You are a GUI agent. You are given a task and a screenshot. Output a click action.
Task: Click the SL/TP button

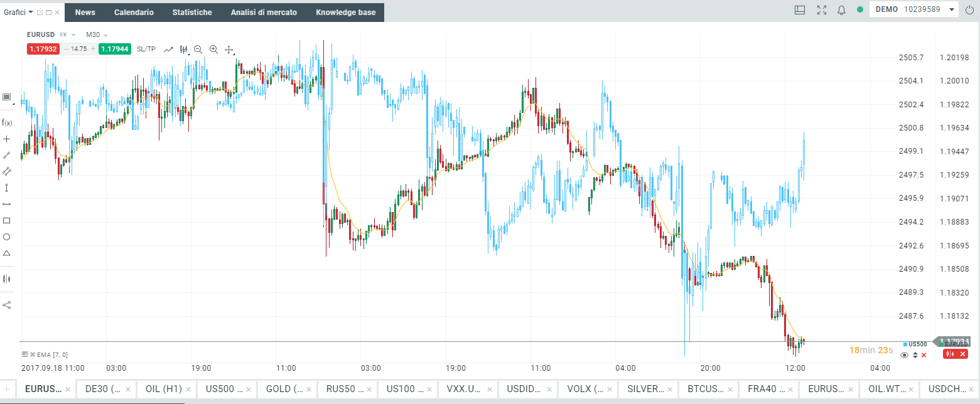[x=146, y=49]
